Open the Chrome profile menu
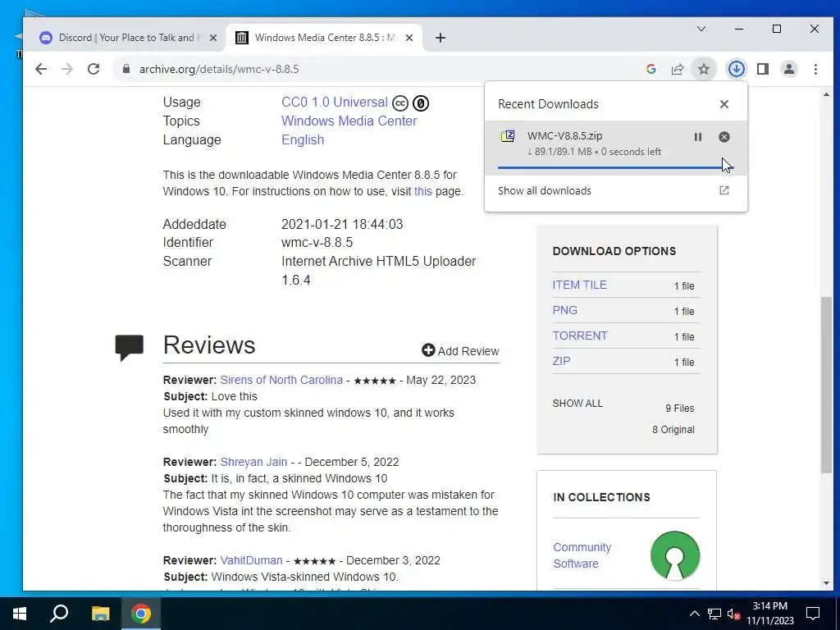The height and width of the screenshot is (630, 840). pyautogui.click(x=789, y=69)
